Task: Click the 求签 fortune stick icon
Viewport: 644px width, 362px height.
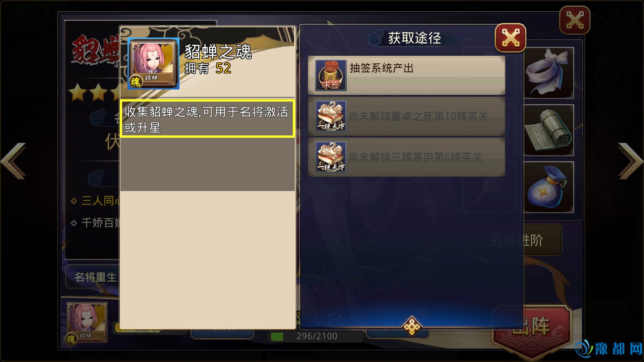Action: point(331,75)
